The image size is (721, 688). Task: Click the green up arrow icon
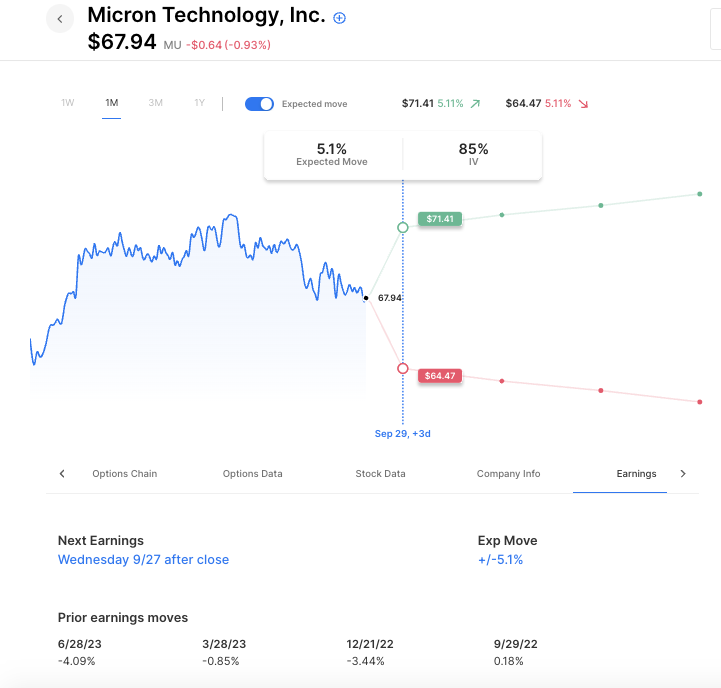475,103
